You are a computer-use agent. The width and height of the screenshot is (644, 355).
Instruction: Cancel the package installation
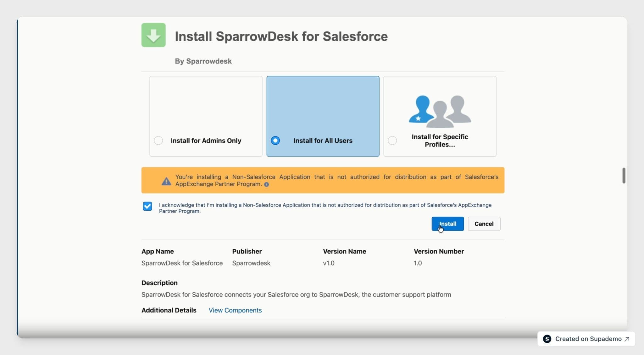(x=484, y=224)
